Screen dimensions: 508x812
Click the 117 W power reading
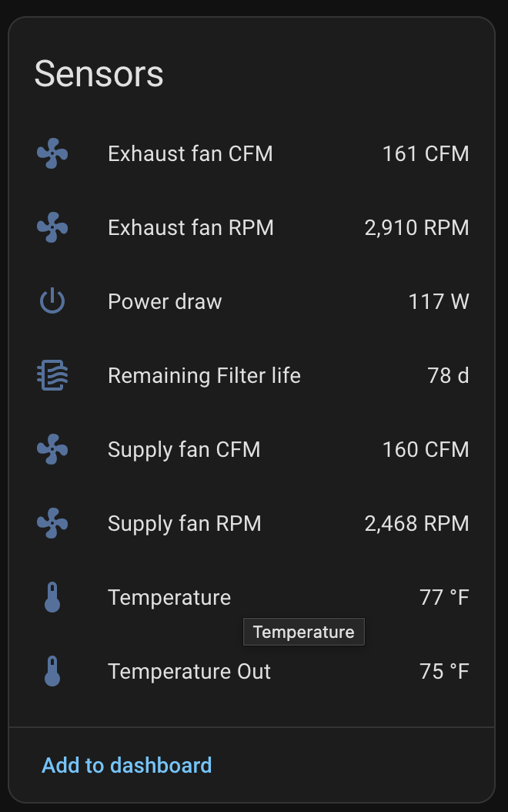[438, 302]
